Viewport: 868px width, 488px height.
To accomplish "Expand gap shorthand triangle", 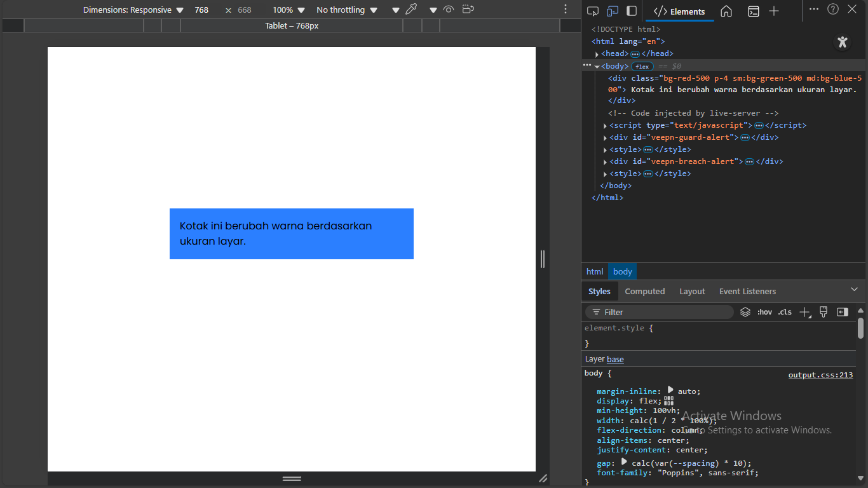I will 624,462.
